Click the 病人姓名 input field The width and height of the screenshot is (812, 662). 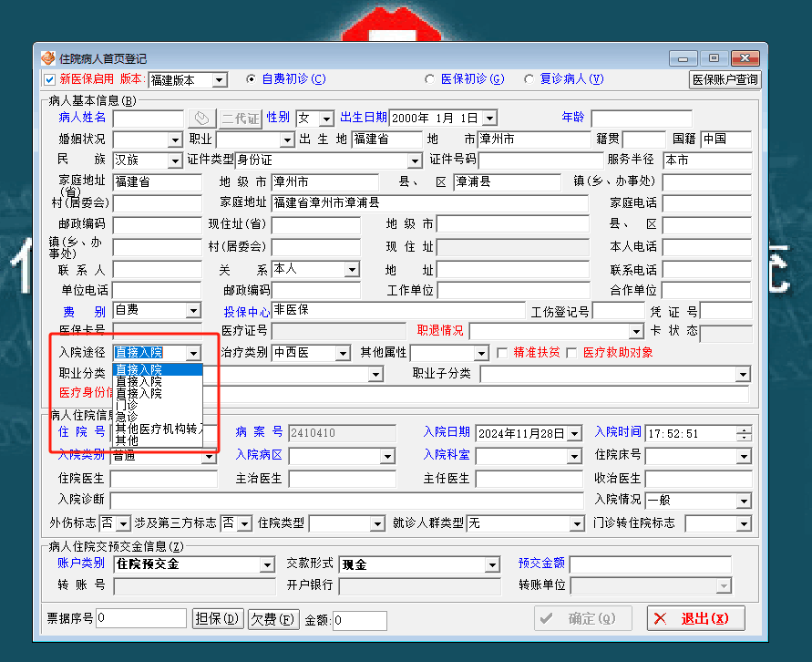click(149, 119)
